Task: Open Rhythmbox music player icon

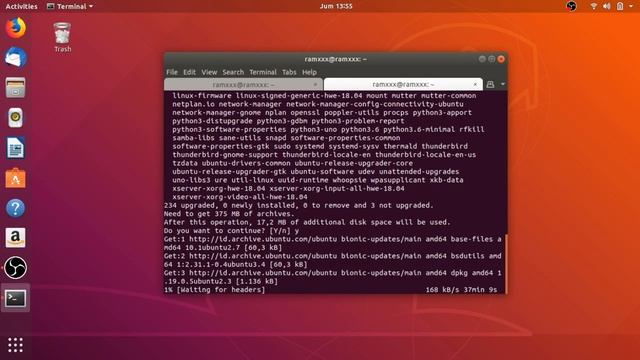Action: point(16,118)
